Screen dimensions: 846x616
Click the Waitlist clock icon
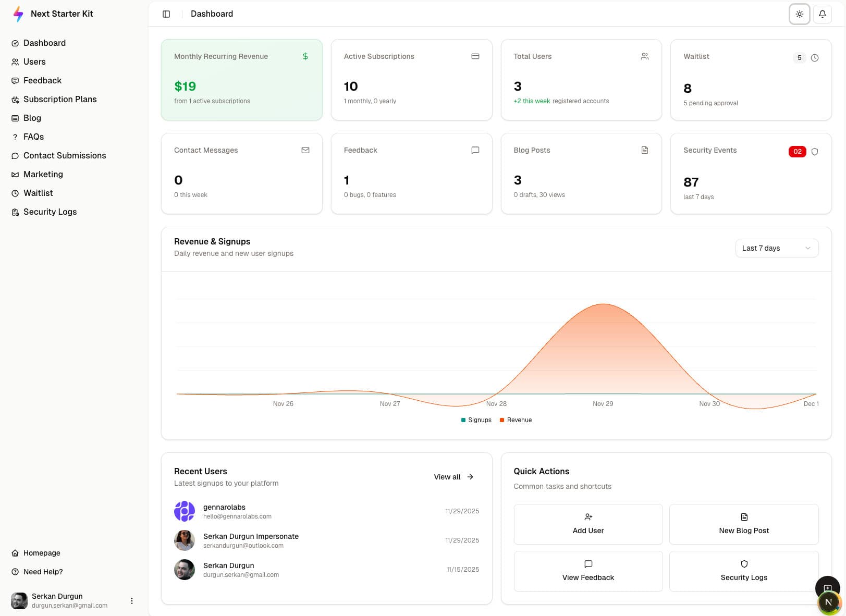pyautogui.click(x=815, y=58)
